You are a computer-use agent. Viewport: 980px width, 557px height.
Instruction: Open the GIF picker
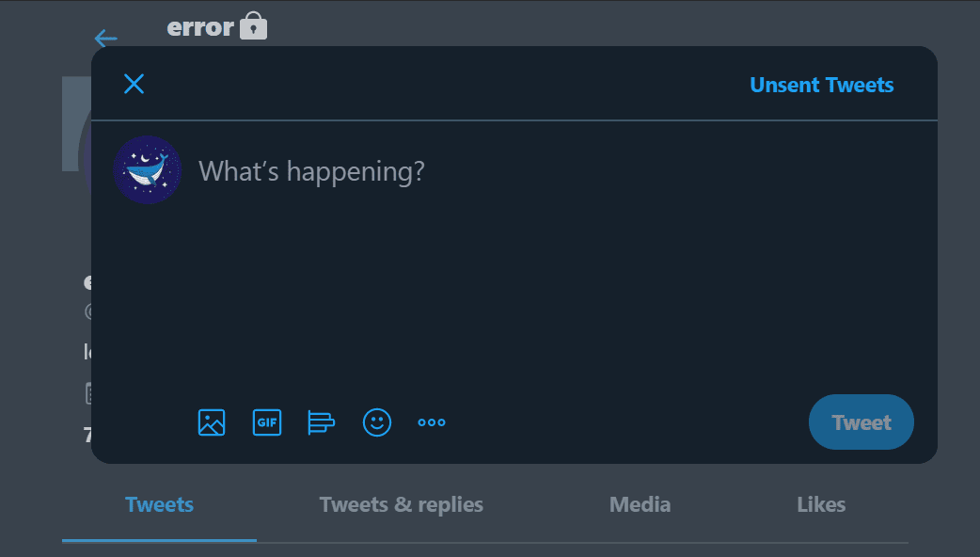click(267, 422)
